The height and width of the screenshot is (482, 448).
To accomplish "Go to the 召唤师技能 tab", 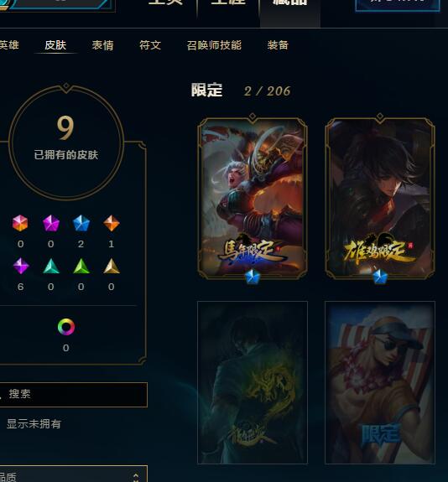I will click(x=214, y=45).
